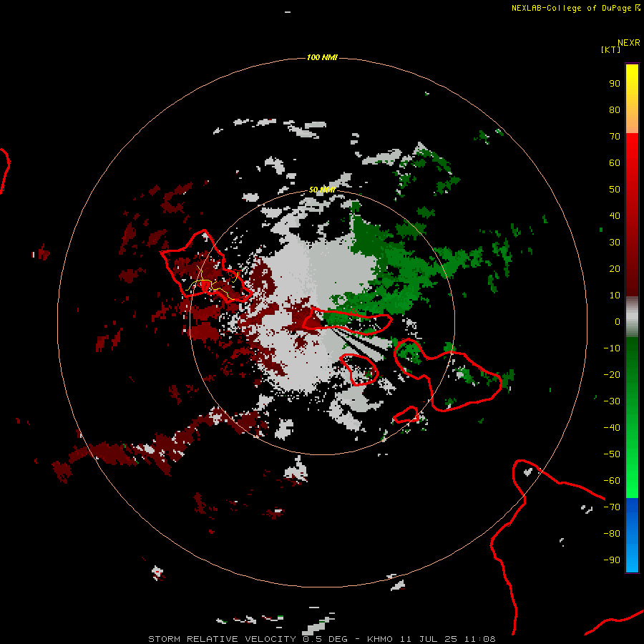Click the 11:08 timestamp

coord(480,639)
